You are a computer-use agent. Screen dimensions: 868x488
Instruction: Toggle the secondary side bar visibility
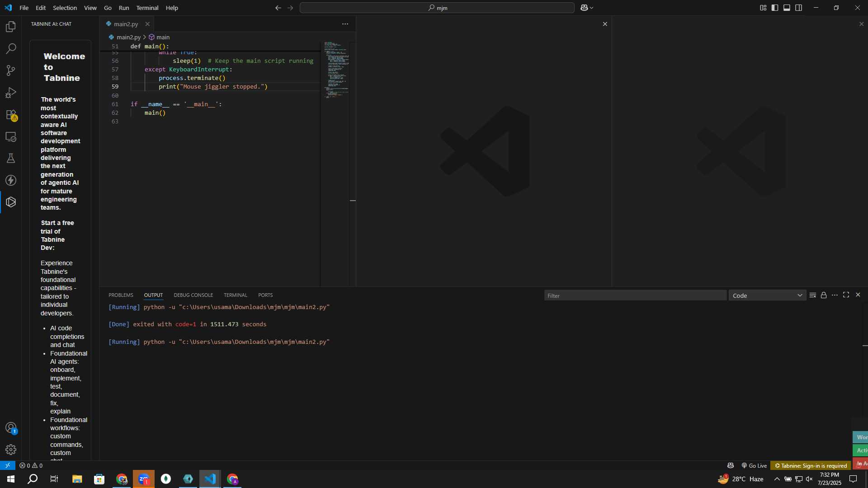[799, 8]
